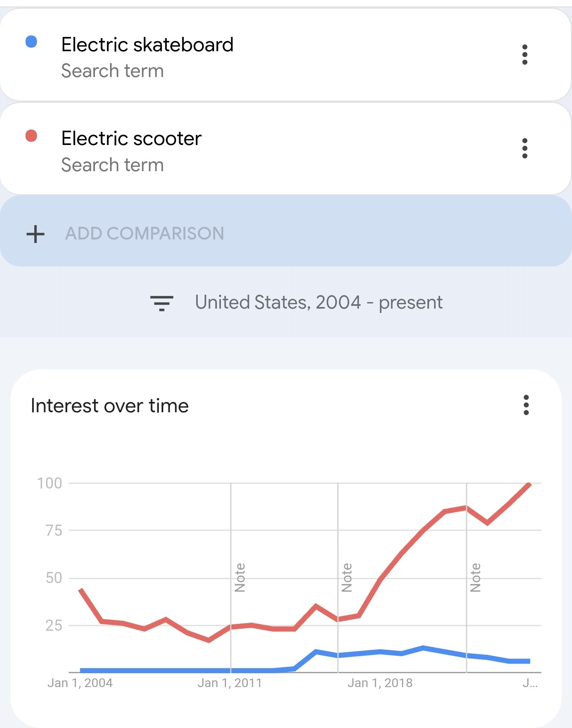Screen dimensions: 572x728
Task: Edit the Electric scooter search term
Action: (131, 139)
